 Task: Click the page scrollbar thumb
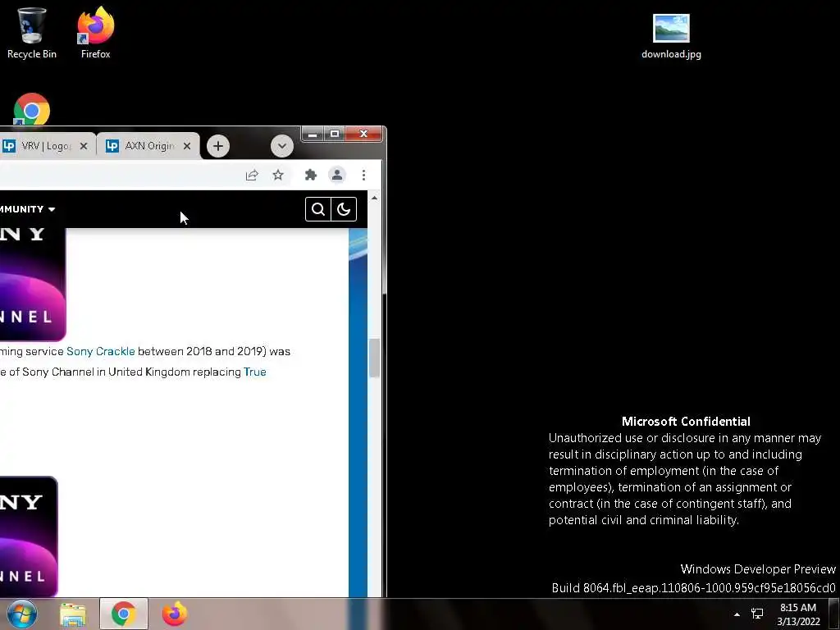[x=374, y=358]
